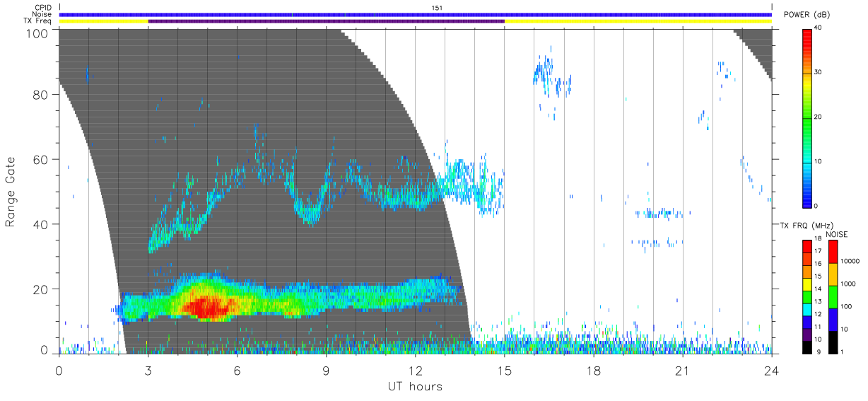The height and width of the screenshot is (401, 868).
Task: Click the NOISE color bar
Action: [833, 297]
